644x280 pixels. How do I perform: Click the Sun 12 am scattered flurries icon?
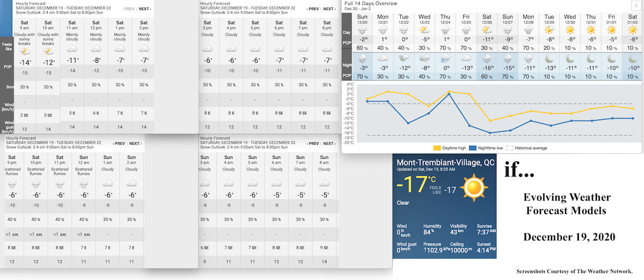pyautogui.click(x=84, y=184)
